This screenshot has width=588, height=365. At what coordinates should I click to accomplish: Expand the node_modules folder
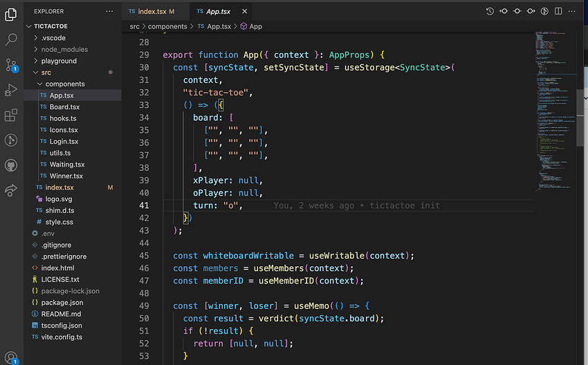pos(73,50)
